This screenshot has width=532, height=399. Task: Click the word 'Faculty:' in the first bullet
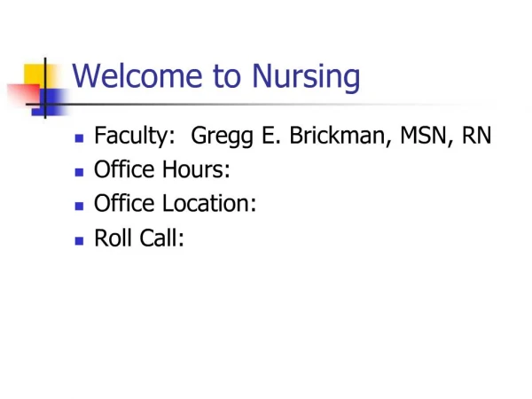pos(135,136)
